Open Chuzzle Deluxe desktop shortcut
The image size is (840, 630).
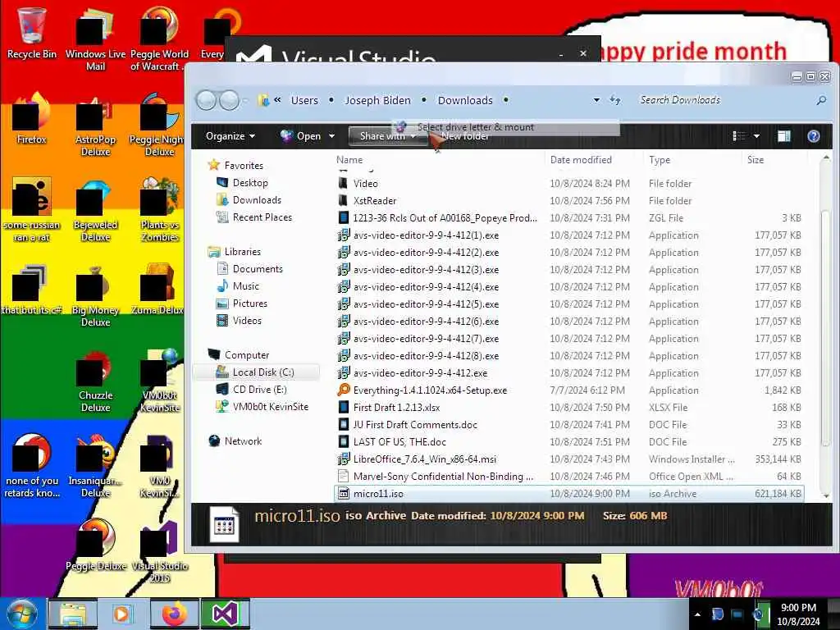tap(95, 381)
